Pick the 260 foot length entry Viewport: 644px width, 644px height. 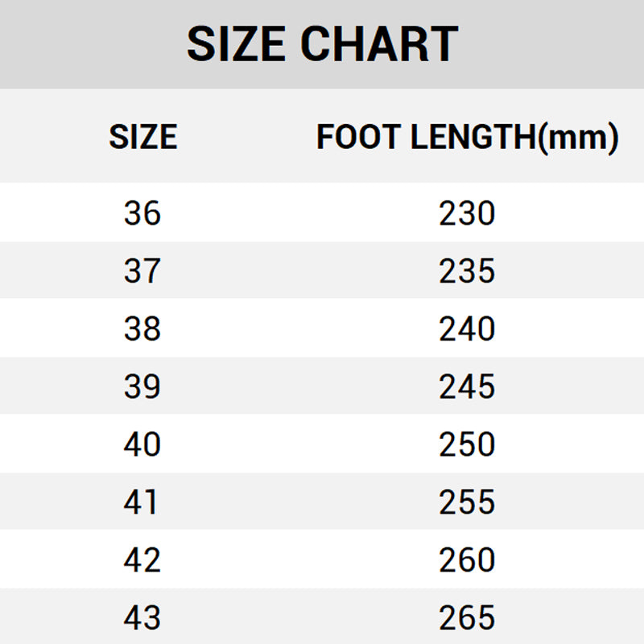pyautogui.click(x=467, y=560)
